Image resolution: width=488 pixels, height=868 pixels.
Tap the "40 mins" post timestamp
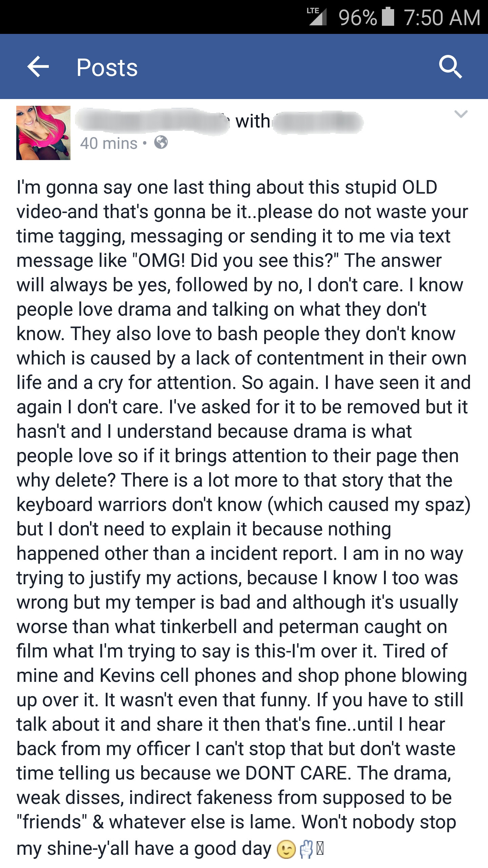pos(109,143)
